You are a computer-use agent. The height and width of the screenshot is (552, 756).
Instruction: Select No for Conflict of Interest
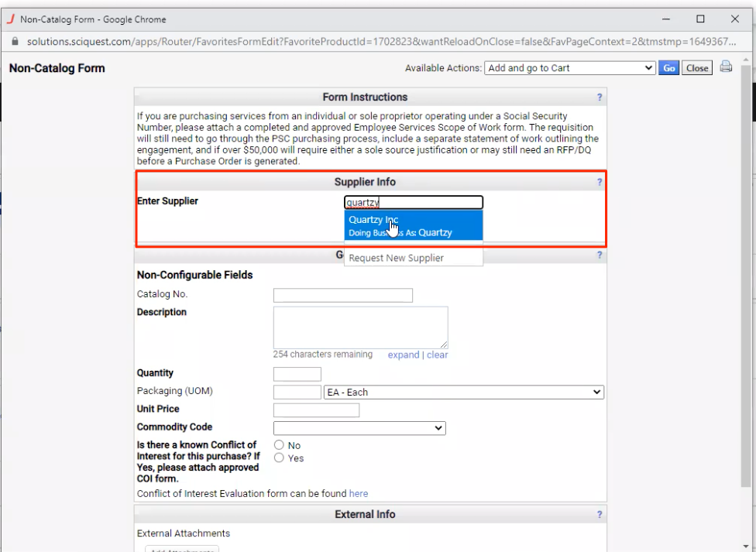[x=279, y=444]
